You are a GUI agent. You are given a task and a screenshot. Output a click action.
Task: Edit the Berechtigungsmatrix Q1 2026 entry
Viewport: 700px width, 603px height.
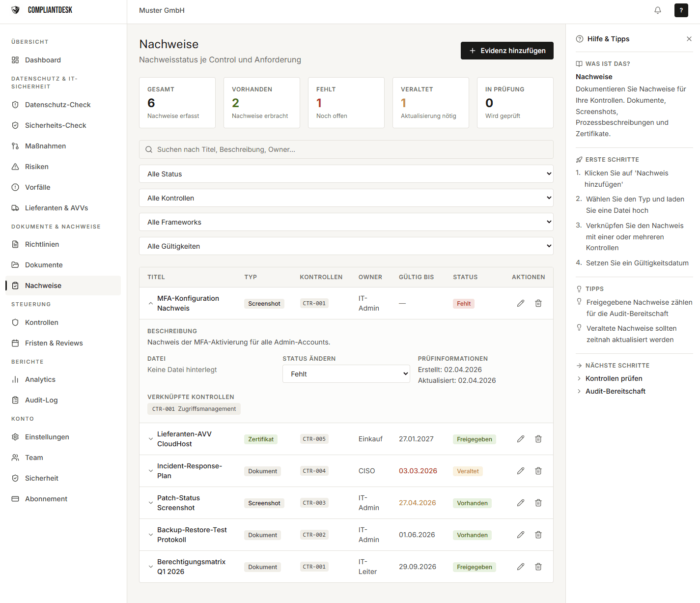coord(520,567)
